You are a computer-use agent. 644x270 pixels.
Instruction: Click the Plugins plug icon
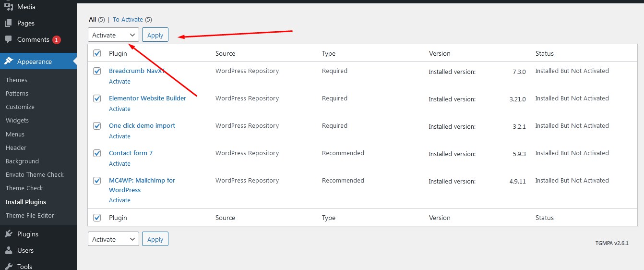(x=9, y=234)
